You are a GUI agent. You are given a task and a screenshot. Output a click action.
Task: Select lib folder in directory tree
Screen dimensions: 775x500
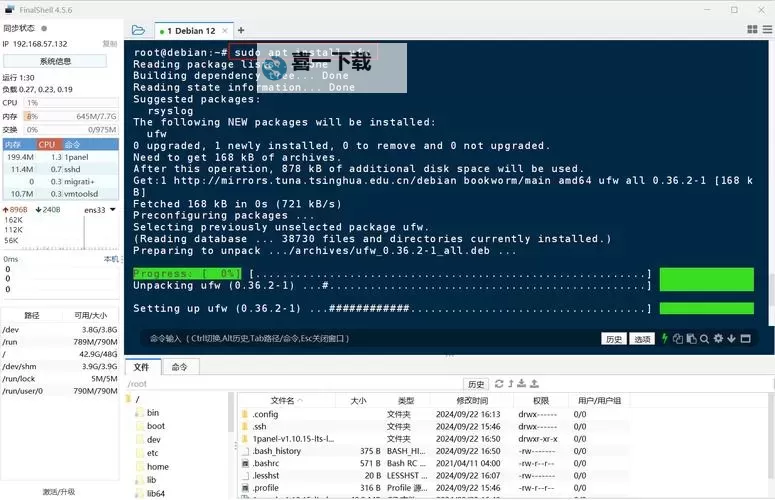151,480
